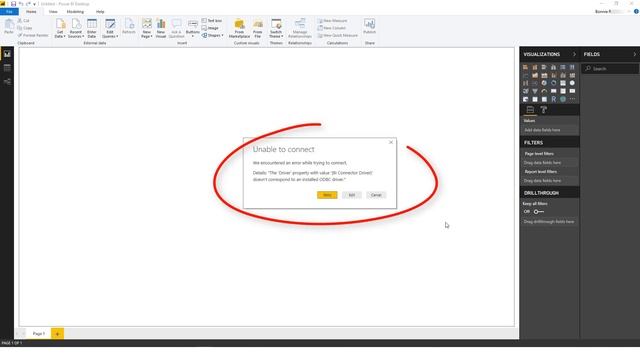Click the Report level filters drop area
640x360 pixels.
(550, 180)
